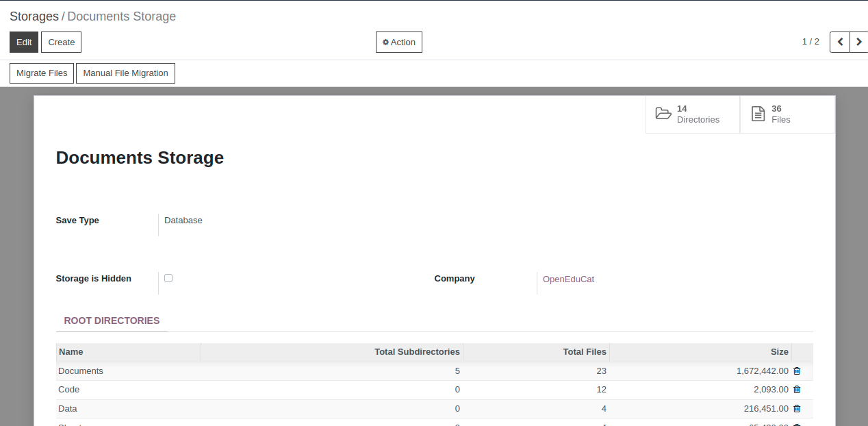Open the Data directory row
This screenshot has height=426, width=868.
[435, 409]
